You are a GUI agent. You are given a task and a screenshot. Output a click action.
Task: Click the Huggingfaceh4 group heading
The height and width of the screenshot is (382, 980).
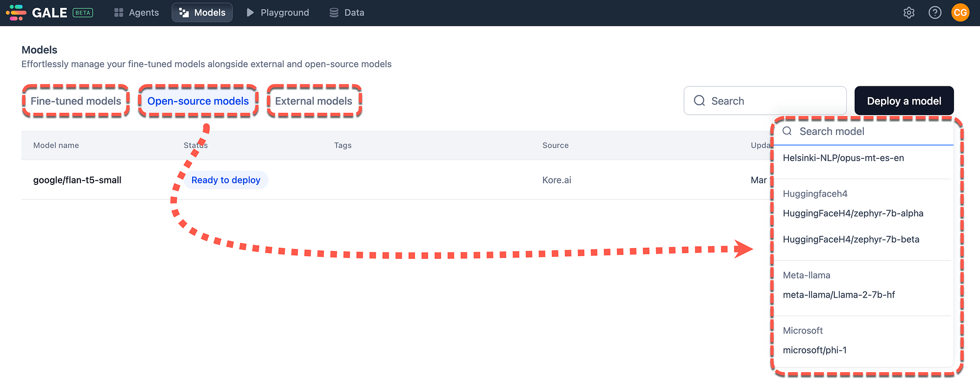(x=815, y=194)
